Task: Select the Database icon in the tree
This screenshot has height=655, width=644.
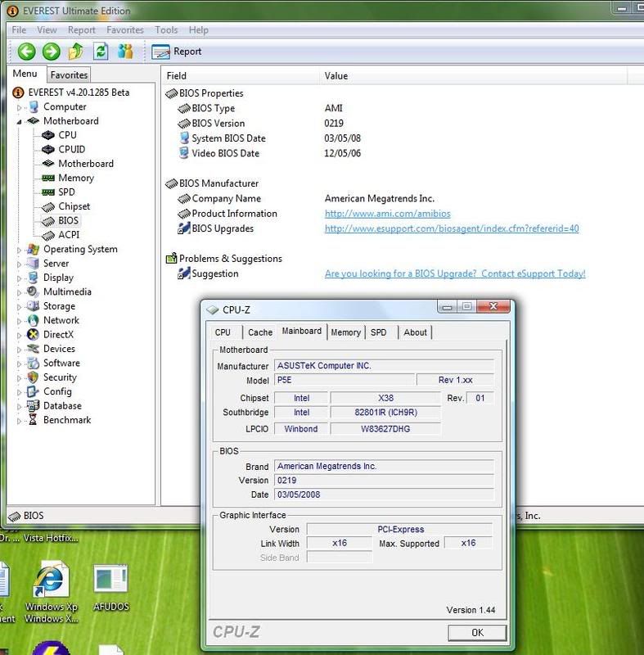Action: [33, 406]
